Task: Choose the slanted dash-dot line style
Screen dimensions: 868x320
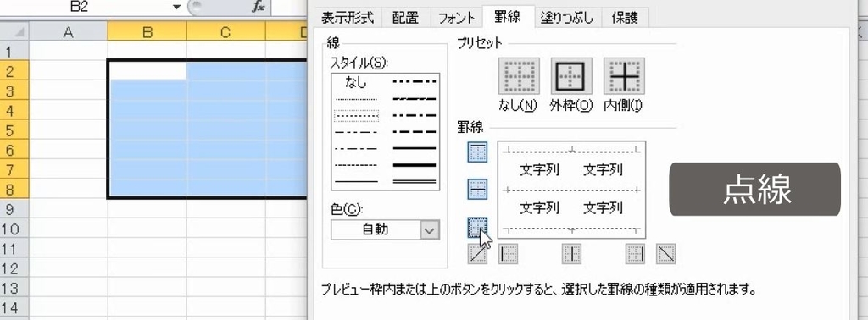Action: pos(414,100)
